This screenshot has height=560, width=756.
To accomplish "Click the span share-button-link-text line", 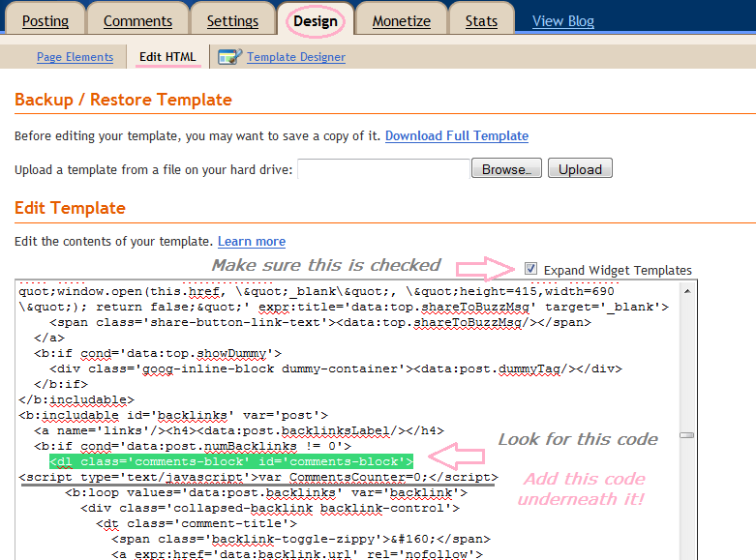I will pyautogui.click(x=320, y=322).
